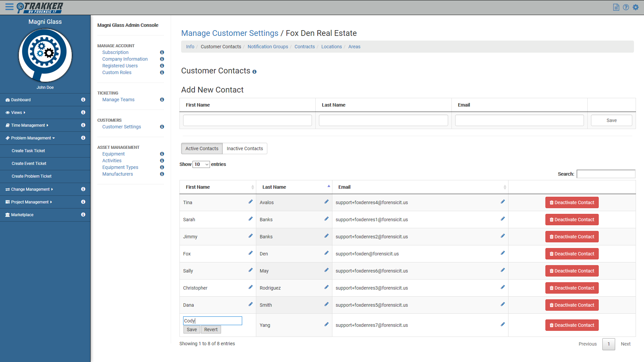
Task: Select Active Contacts toggle button
Action: (202, 148)
